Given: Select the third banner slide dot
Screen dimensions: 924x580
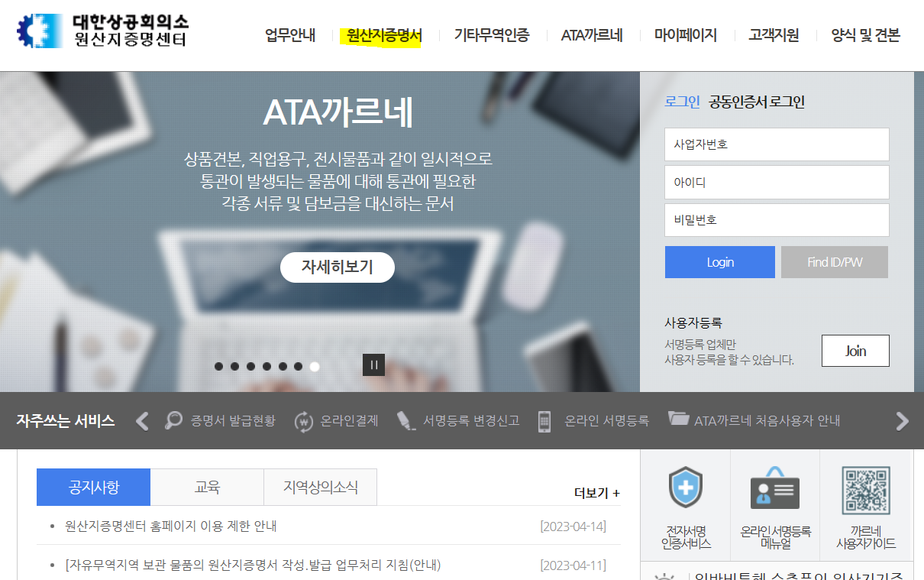Looking at the screenshot, I should [x=250, y=366].
